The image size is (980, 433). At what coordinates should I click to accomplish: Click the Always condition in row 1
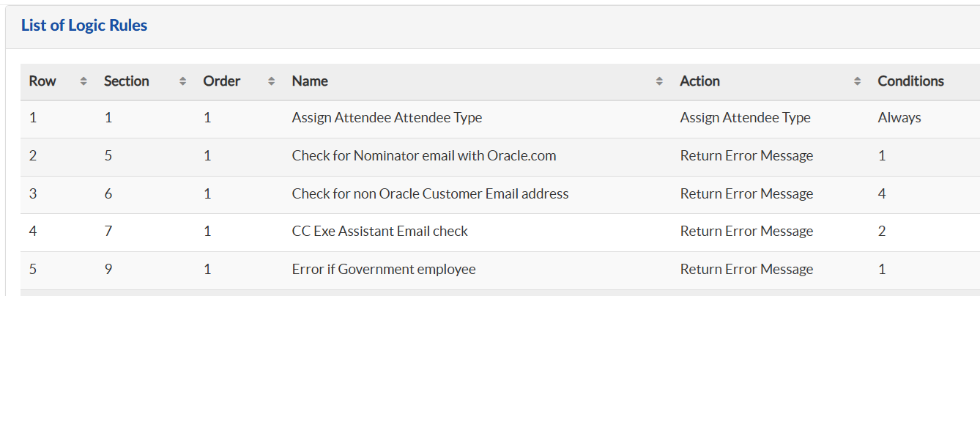(x=899, y=117)
